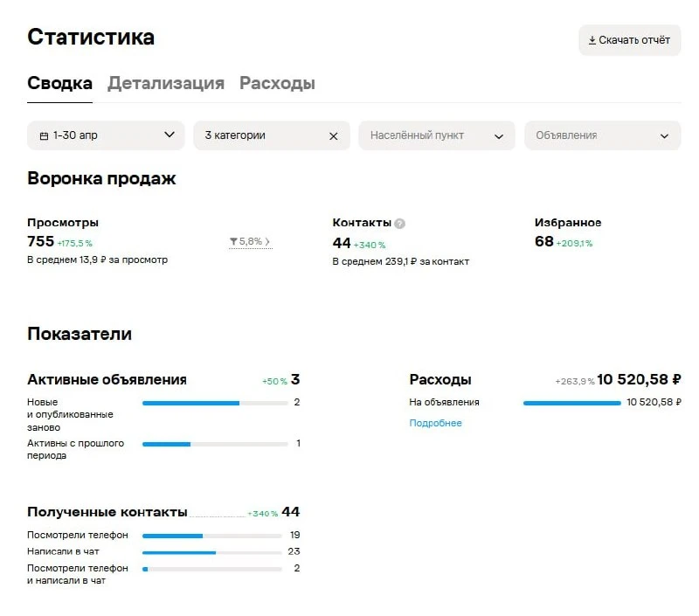Clear the 3 категории filter with X
Screen dimensions: 699x616
pyautogui.click(x=334, y=136)
